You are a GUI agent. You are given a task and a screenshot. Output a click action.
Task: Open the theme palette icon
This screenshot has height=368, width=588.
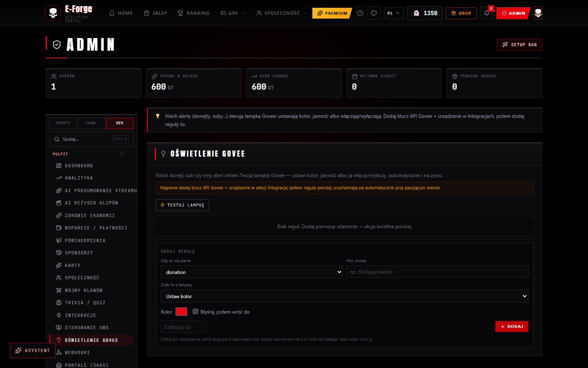pyautogui.click(x=374, y=13)
